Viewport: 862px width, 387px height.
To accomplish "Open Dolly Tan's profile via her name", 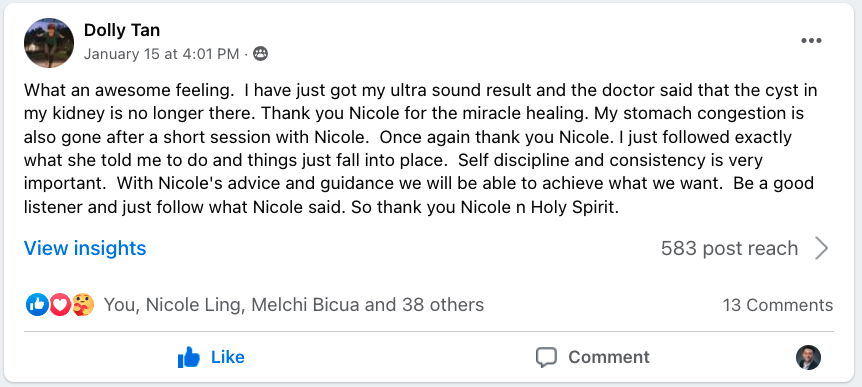I will pyautogui.click(x=121, y=30).
